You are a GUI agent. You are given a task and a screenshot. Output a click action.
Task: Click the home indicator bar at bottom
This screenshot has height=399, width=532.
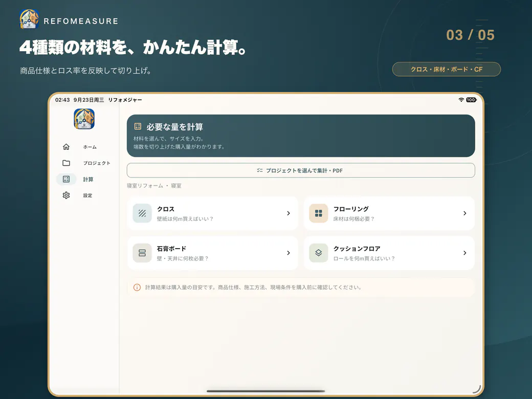[x=266, y=391]
